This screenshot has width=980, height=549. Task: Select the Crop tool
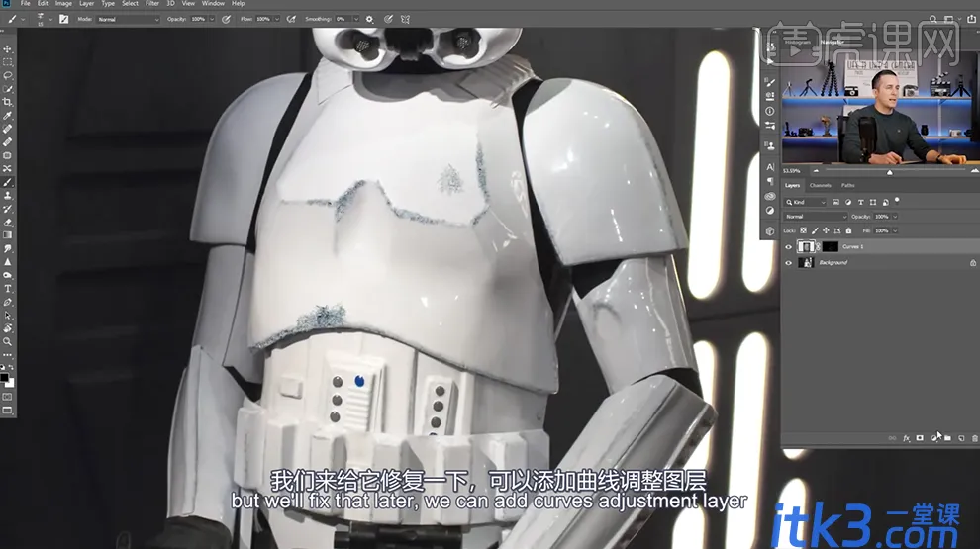point(8,103)
